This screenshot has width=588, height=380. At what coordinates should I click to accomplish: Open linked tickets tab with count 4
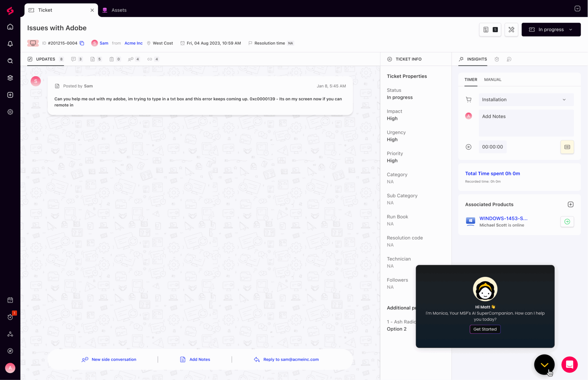tap(153, 59)
